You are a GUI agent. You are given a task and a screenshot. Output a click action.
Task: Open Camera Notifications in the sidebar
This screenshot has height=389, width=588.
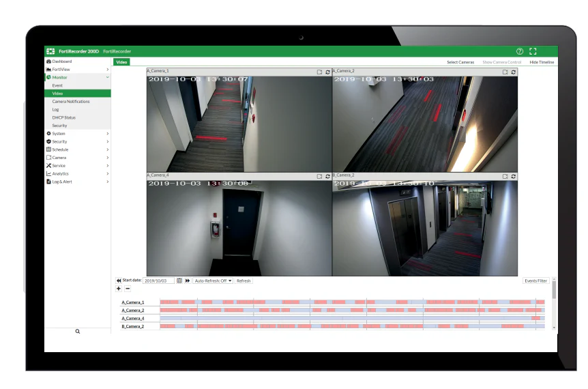(x=71, y=102)
